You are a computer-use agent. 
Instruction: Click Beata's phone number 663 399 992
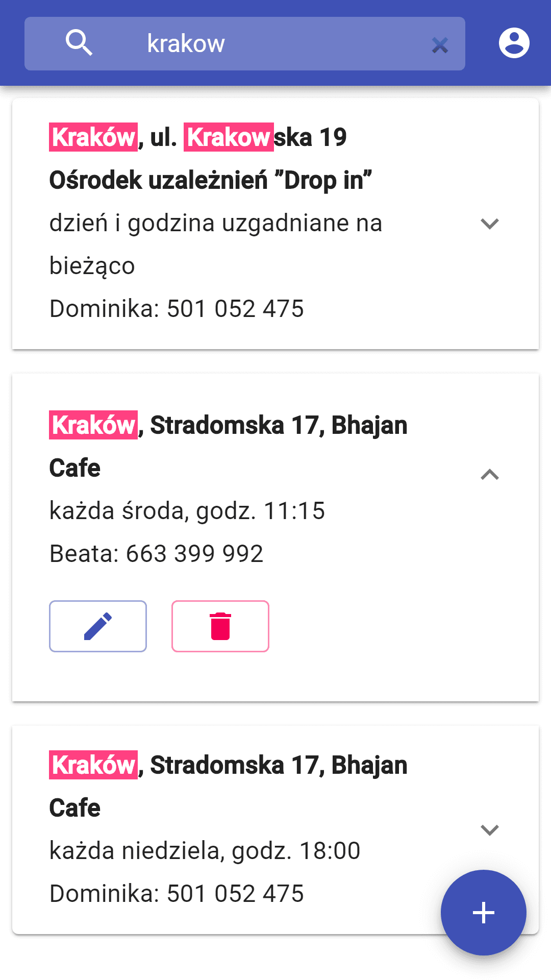[x=194, y=554]
